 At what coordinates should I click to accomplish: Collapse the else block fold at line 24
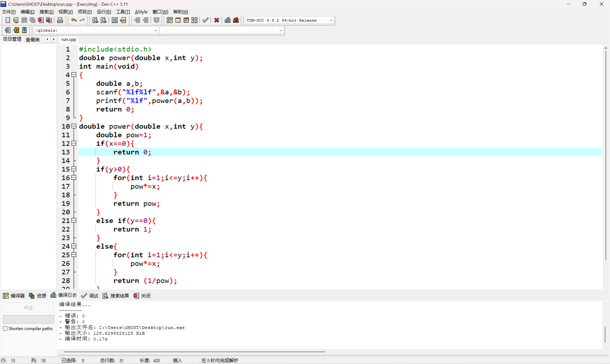click(x=74, y=246)
